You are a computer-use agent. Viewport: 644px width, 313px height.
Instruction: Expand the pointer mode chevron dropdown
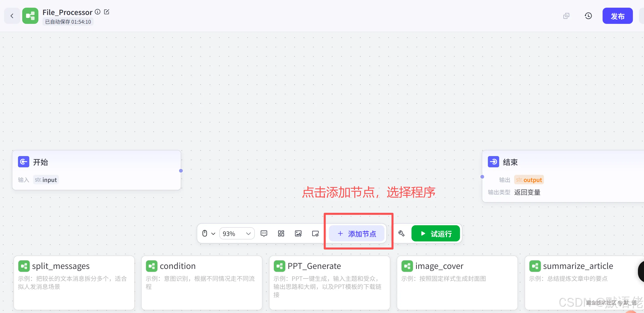click(x=214, y=233)
